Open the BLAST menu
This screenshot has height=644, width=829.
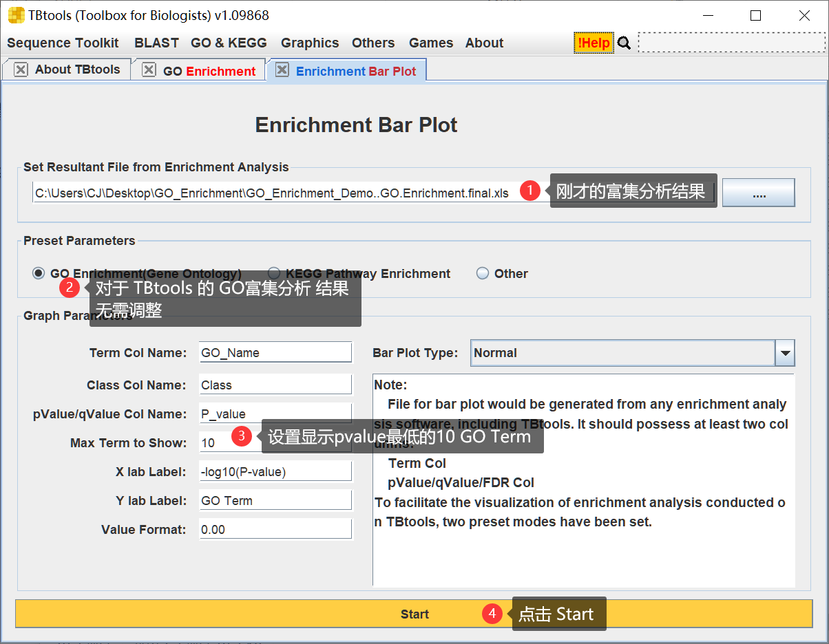click(x=156, y=43)
